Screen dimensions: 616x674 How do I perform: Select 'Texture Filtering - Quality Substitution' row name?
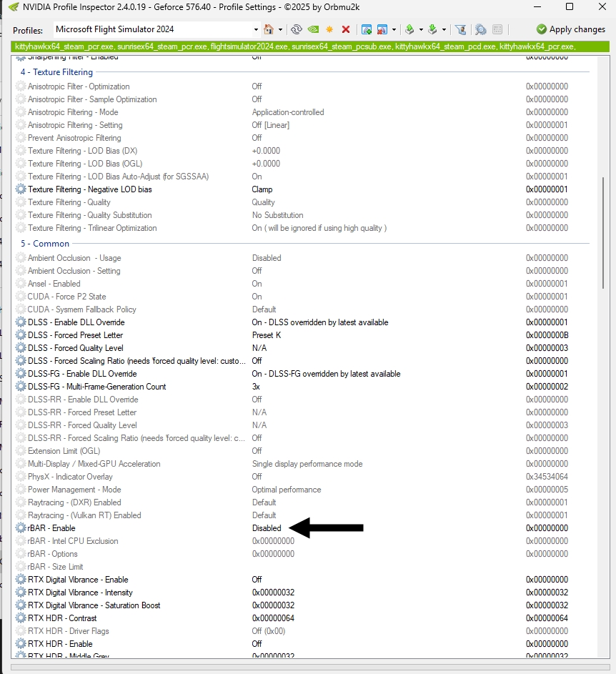[90, 215]
